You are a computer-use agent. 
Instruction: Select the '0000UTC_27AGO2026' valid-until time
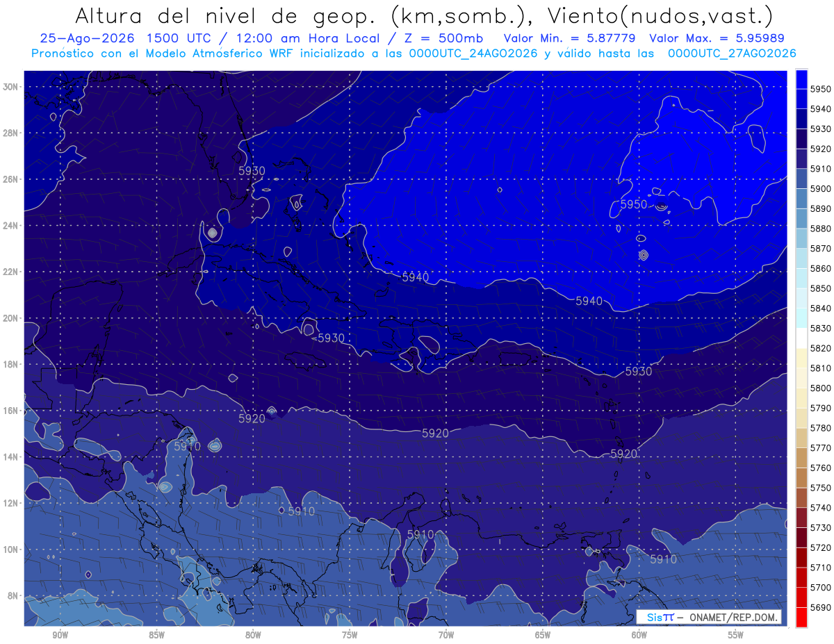point(732,53)
